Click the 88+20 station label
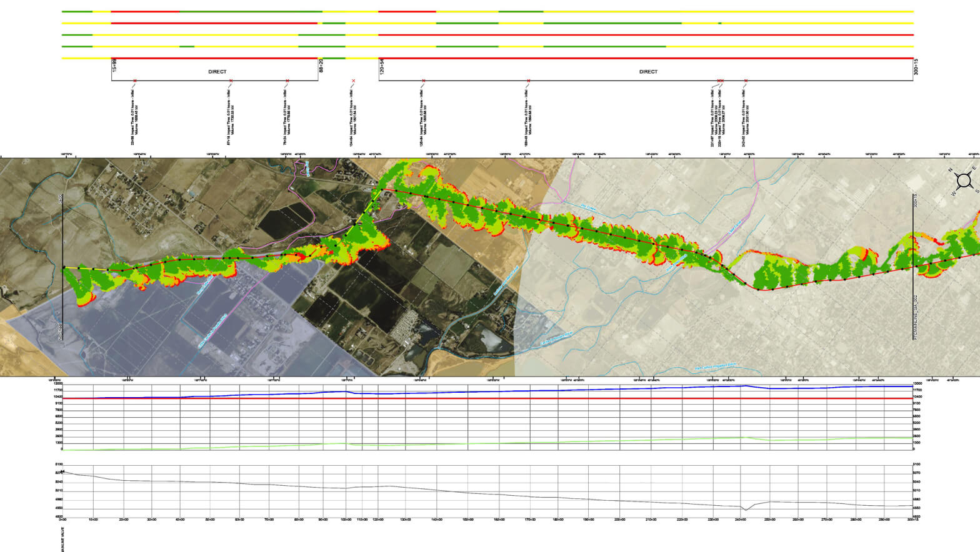Screen dimensions: 980x552 321,65
